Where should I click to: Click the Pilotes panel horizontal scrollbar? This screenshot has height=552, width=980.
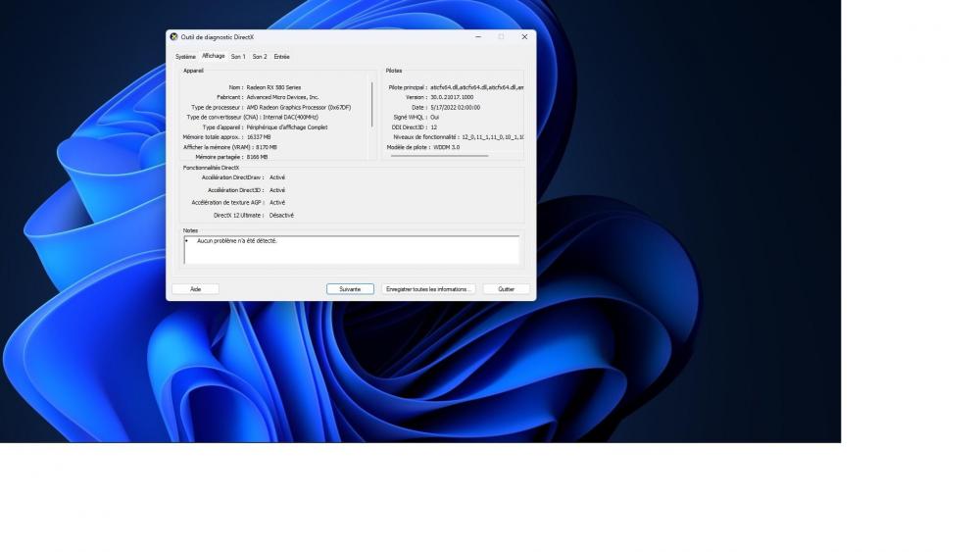439,156
